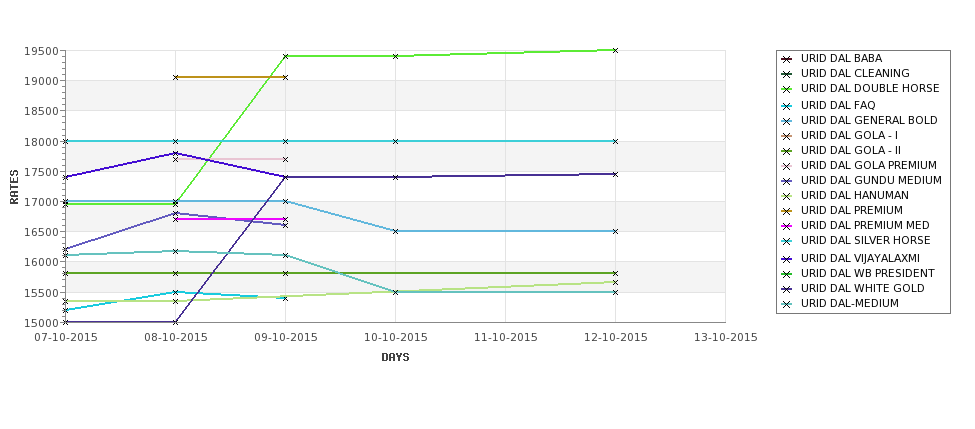Click the URID DAL FAQ legend marker
975x429 pixels.
tap(787, 106)
